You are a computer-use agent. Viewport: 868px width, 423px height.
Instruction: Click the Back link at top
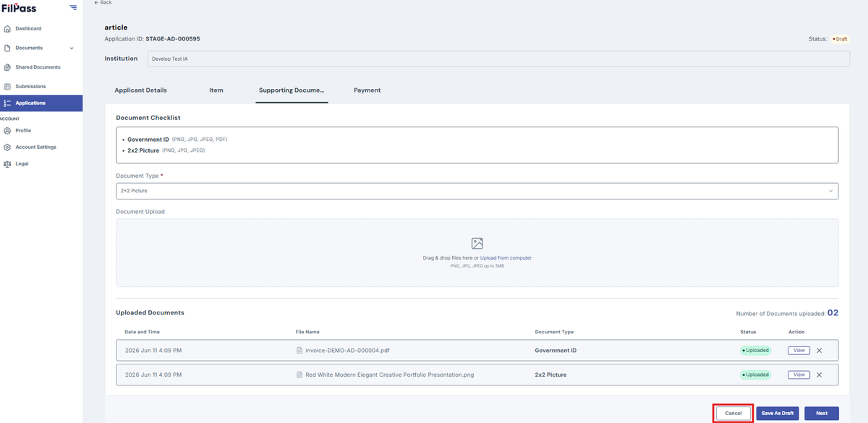pos(103,3)
